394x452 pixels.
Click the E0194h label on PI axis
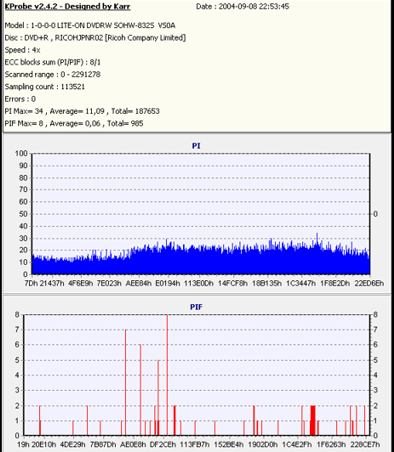(x=168, y=283)
